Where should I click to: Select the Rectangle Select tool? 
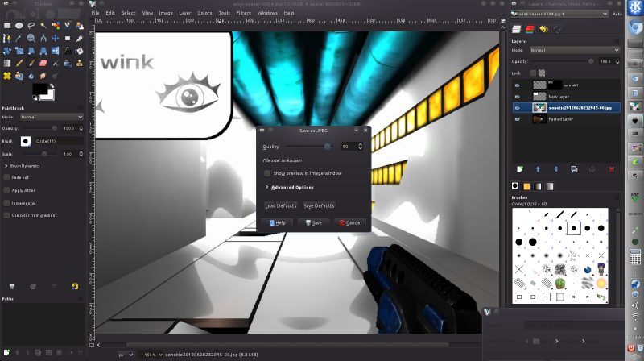[x=7, y=26]
